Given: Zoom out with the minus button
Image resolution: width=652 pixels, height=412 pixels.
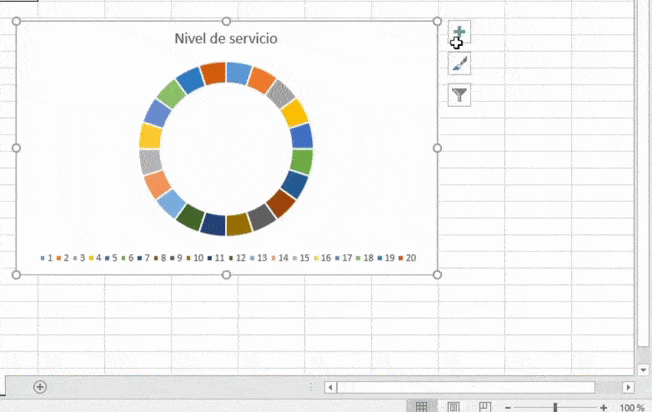Looking at the screenshot, I should (x=508, y=408).
